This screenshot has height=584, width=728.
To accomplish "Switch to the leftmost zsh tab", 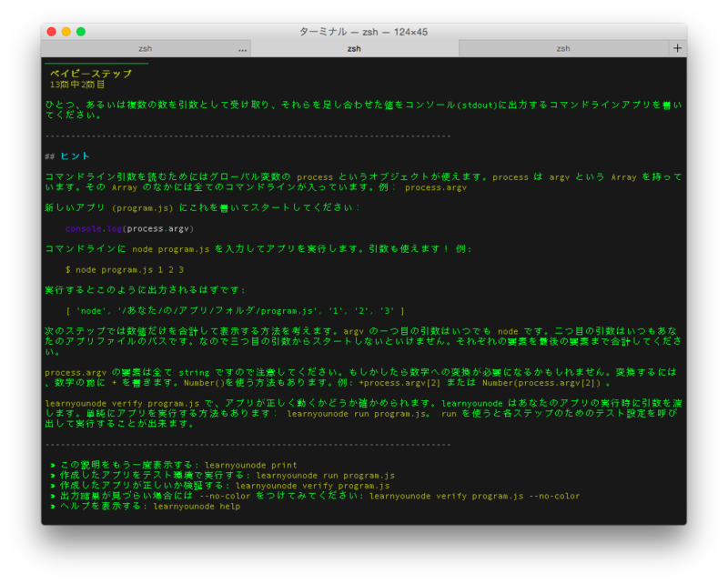I will [x=146, y=48].
